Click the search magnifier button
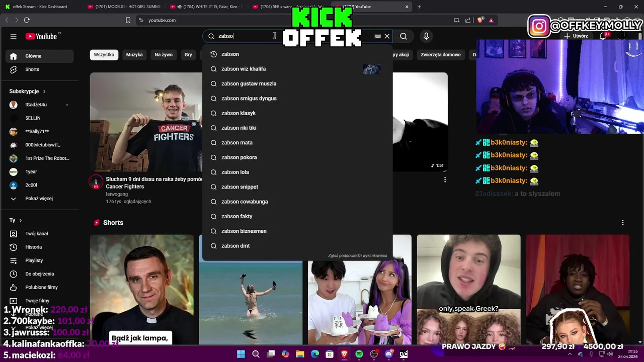The height and width of the screenshot is (362, 644). (x=404, y=36)
